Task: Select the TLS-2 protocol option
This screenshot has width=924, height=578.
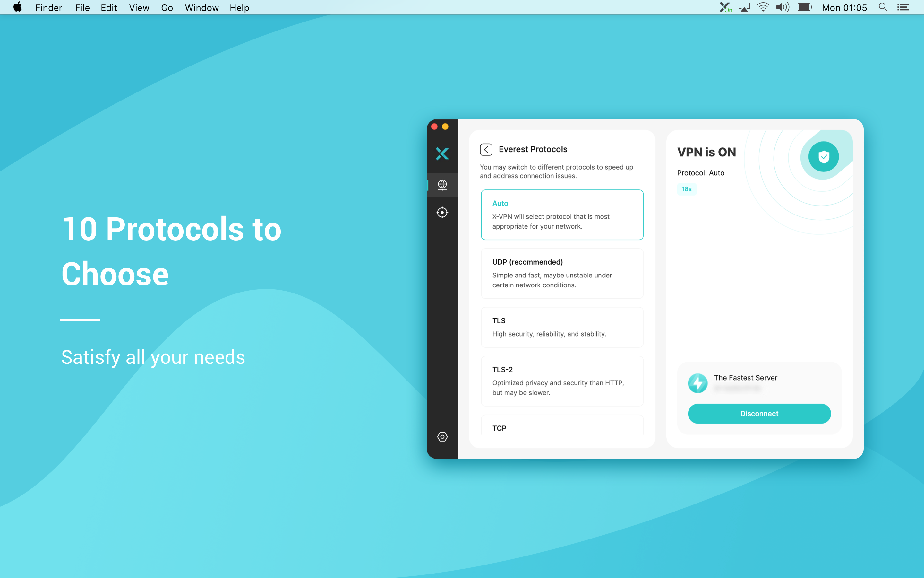Action: [x=562, y=381]
